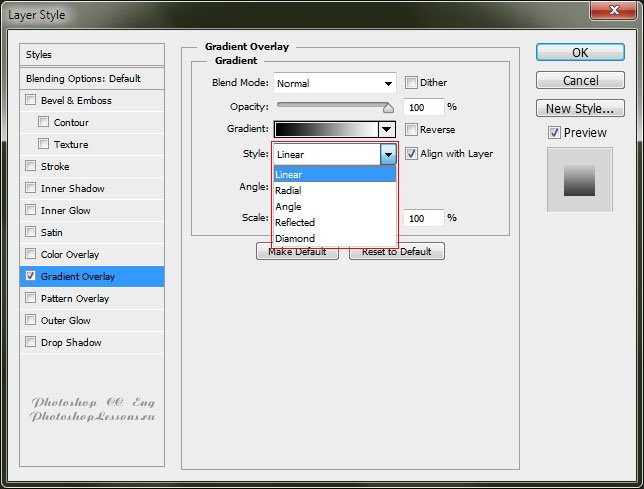644x489 pixels.
Task: Click the Opacity percentage input field
Action: point(423,107)
